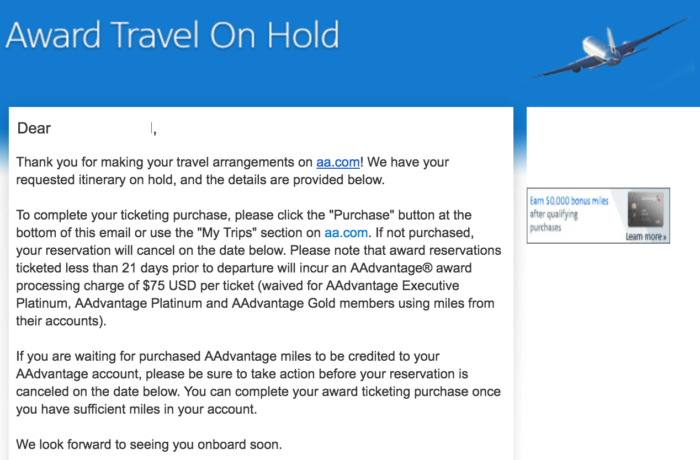Click the sentence starting "If you are waiting"
The height and width of the screenshot is (460, 700).
point(258,383)
